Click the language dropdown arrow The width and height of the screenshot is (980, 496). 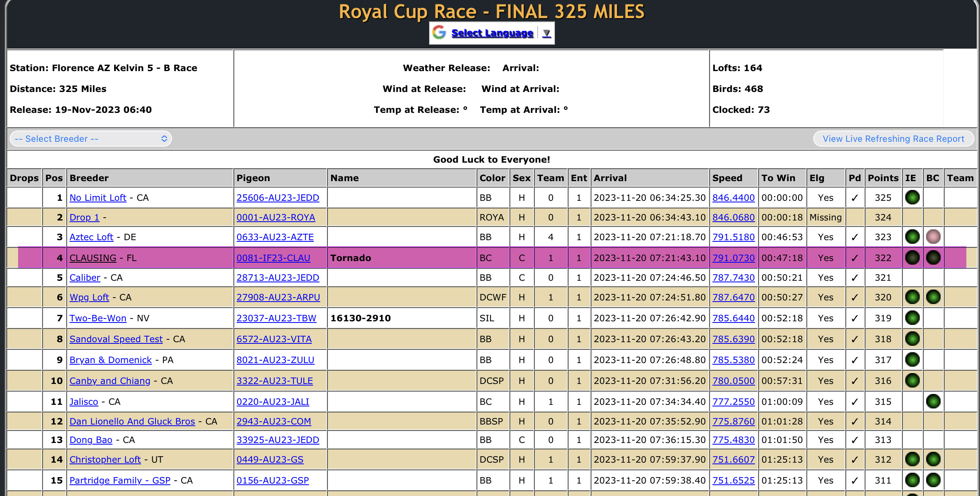[546, 33]
